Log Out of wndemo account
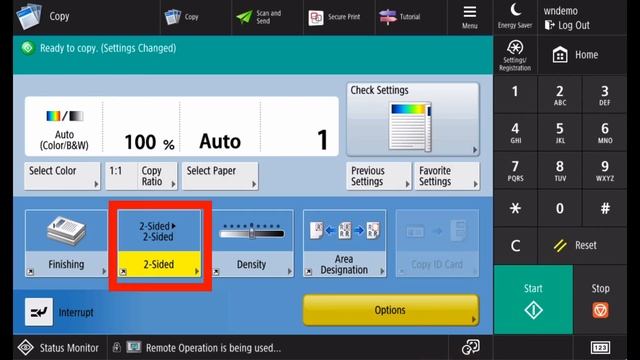The height and width of the screenshot is (360, 640). (567, 25)
